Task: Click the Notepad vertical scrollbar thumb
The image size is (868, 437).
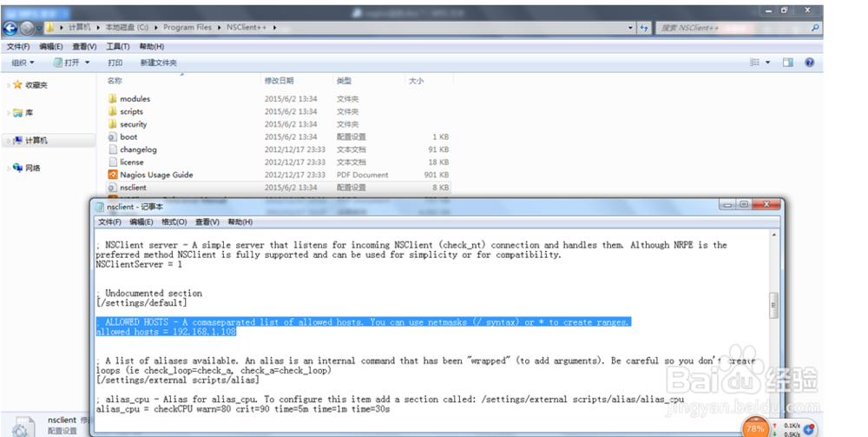Action: [x=773, y=305]
